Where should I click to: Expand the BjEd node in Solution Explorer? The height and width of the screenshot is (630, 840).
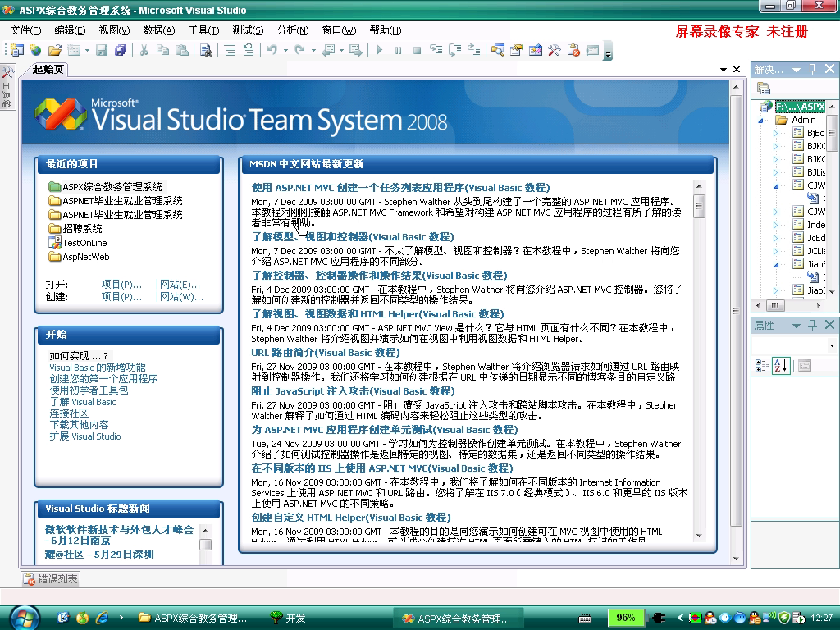775,133
